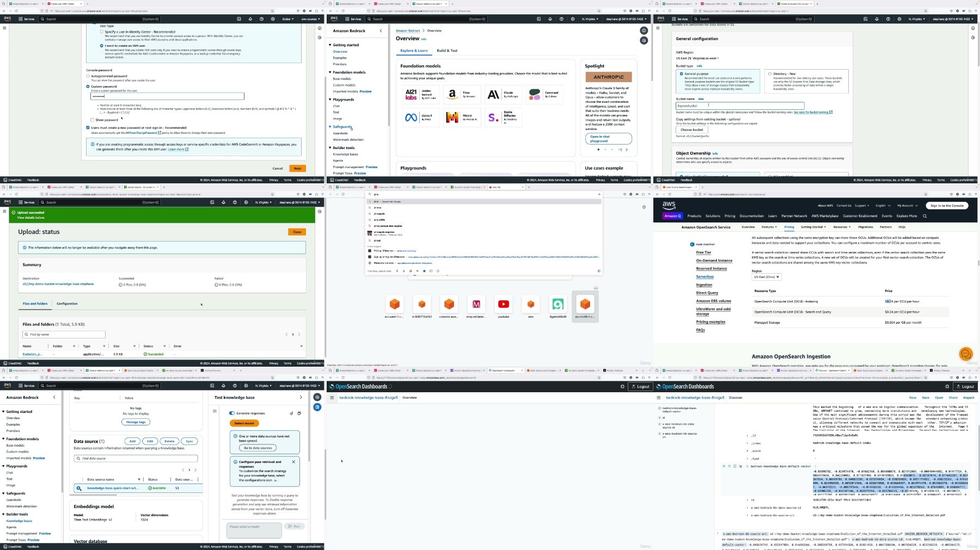Open Free Tier link in pricing page contents
Screen dimensions: 980x550
coord(703,252)
